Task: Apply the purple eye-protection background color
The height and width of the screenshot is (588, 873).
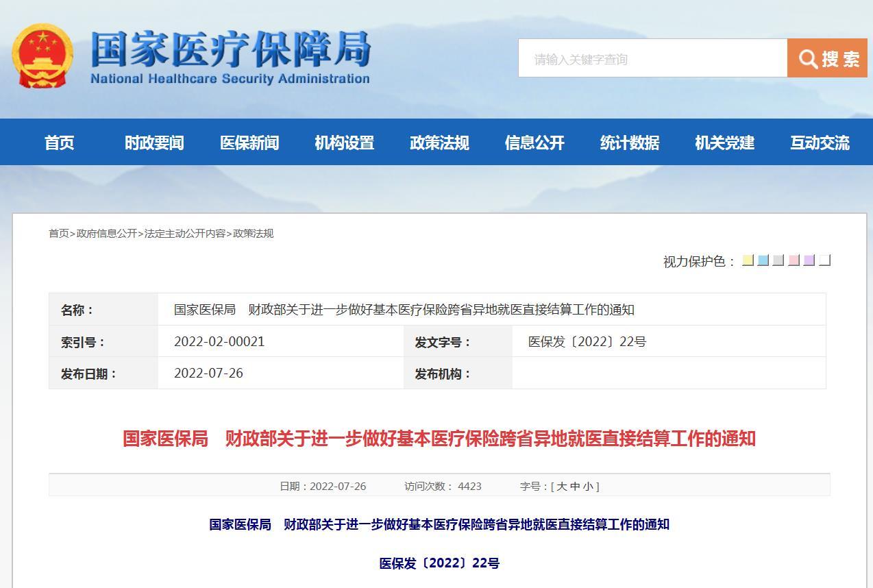Action: 809,260
